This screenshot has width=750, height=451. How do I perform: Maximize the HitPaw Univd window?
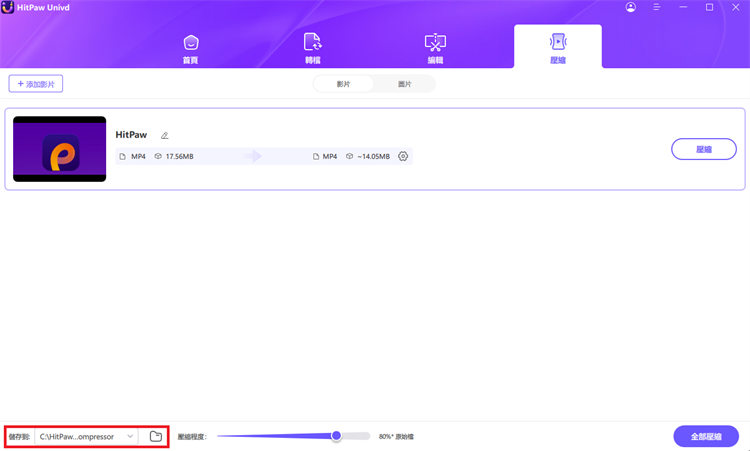[709, 7]
